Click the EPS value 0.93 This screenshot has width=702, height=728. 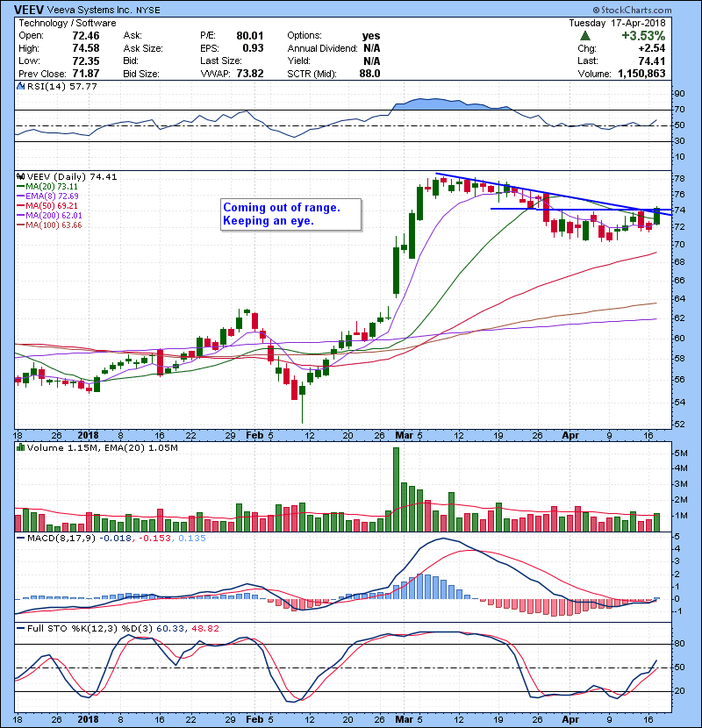pos(254,48)
